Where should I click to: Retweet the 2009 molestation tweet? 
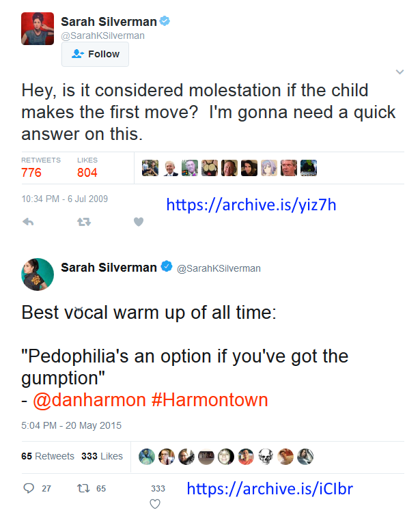point(83,222)
